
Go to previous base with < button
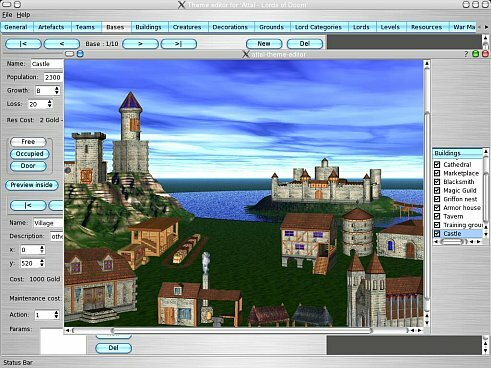point(62,44)
